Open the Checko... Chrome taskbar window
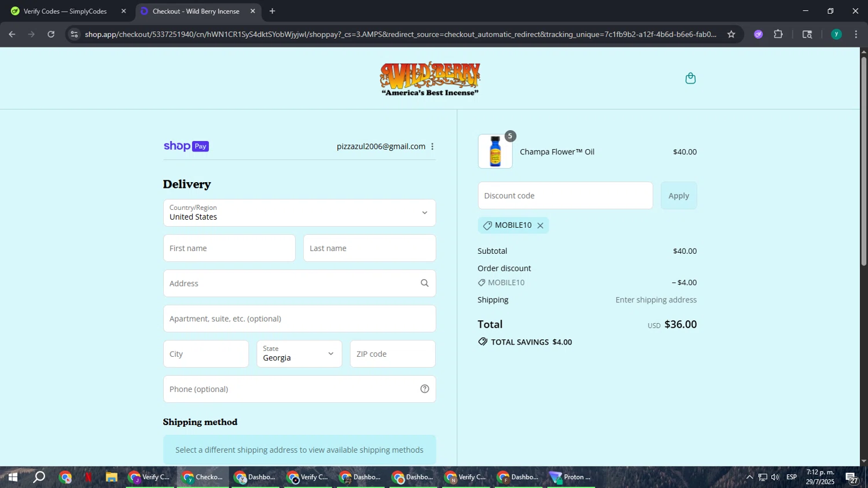Screen dimensions: 868x488 [203, 477]
